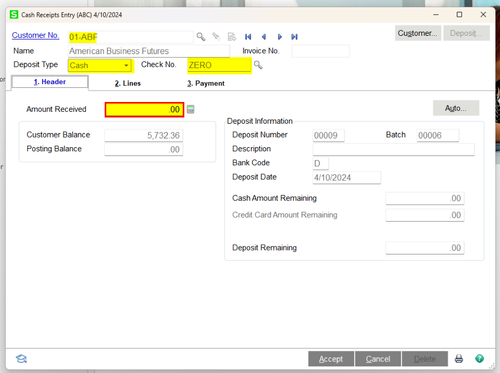
Task: Open Customer No. lookup magnifier
Action: click(201, 36)
